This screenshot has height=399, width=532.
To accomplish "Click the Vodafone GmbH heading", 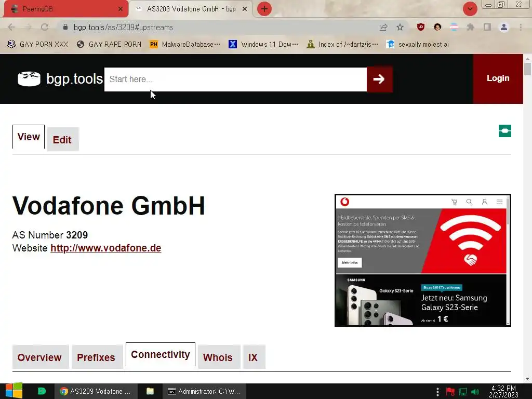I will tap(109, 206).
